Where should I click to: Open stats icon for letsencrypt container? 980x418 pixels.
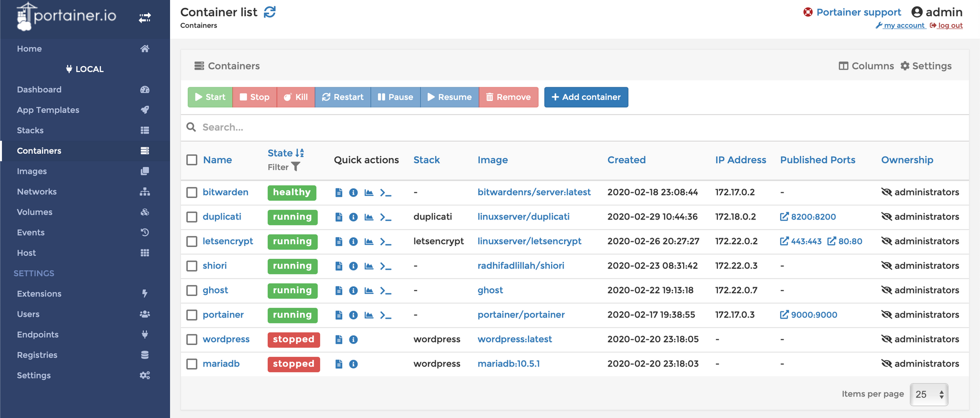pyautogui.click(x=369, y=242)
